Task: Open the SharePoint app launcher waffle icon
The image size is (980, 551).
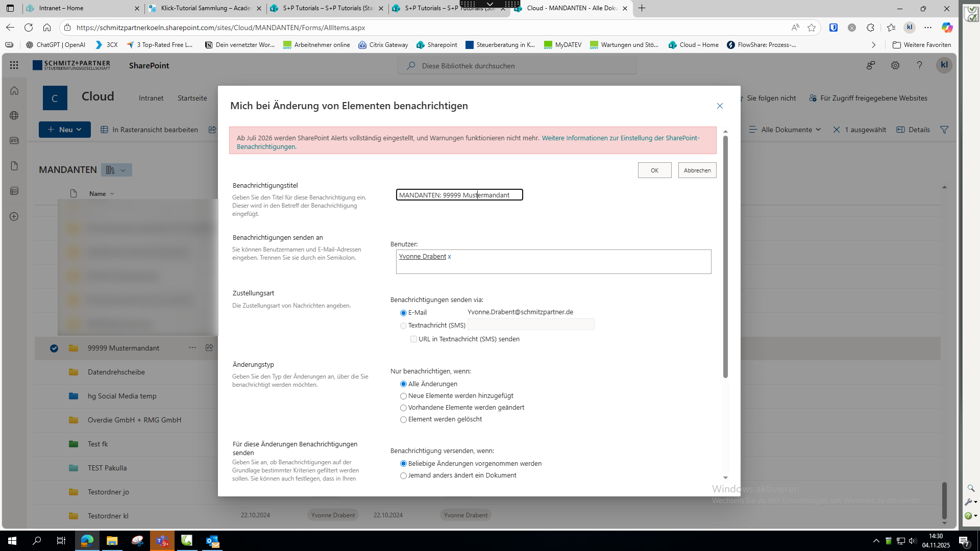Action: 14,65
